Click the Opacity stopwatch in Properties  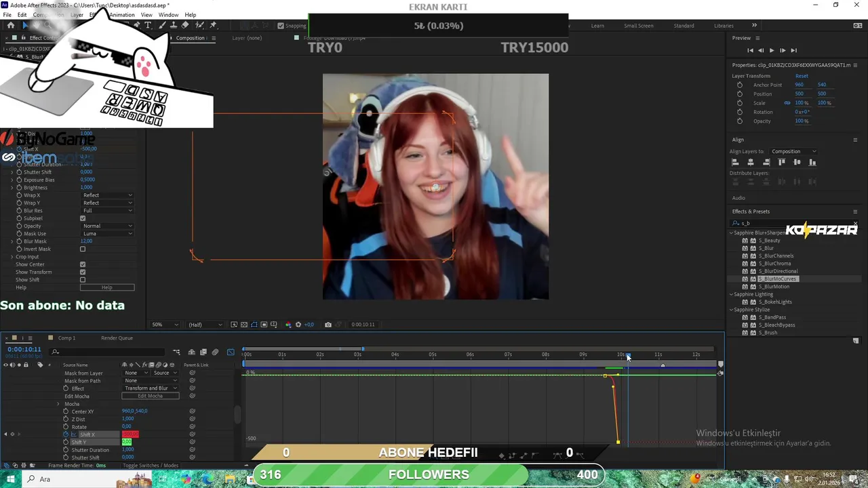(740, 121)
